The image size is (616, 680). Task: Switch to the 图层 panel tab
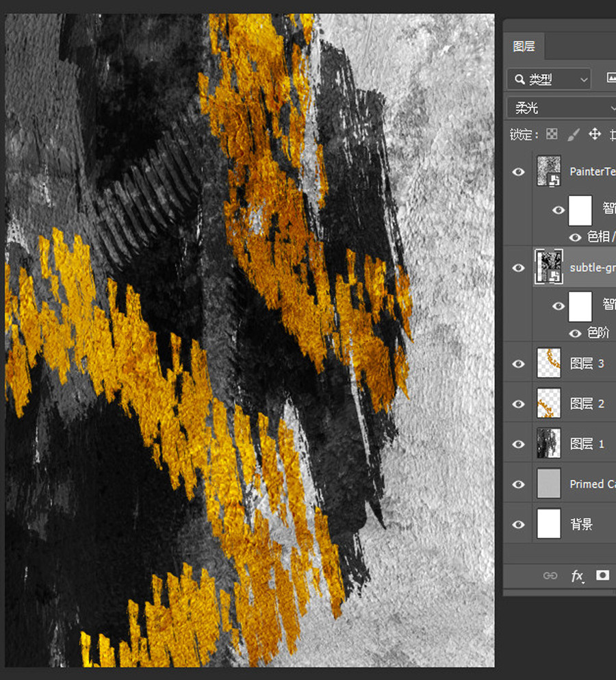click(x=524, y=46)
